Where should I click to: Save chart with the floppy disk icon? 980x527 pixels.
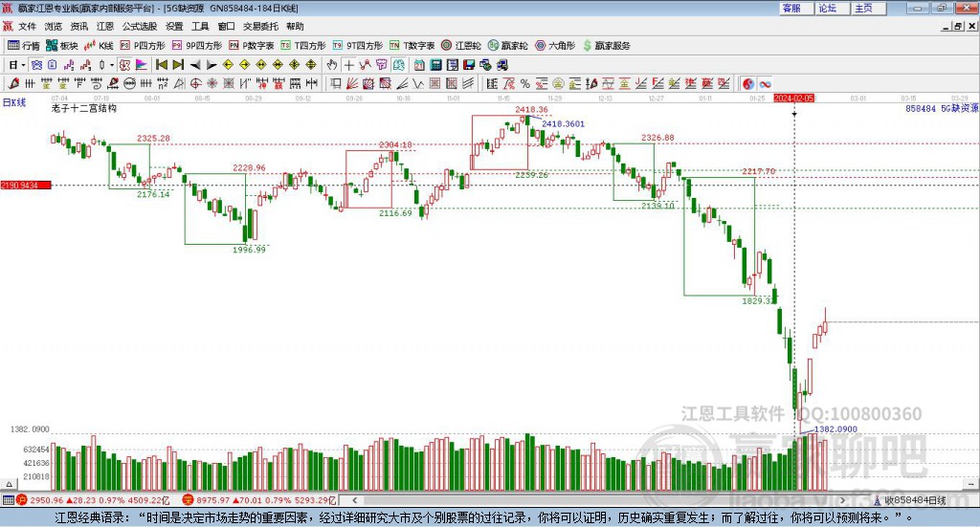coord(469,65)
